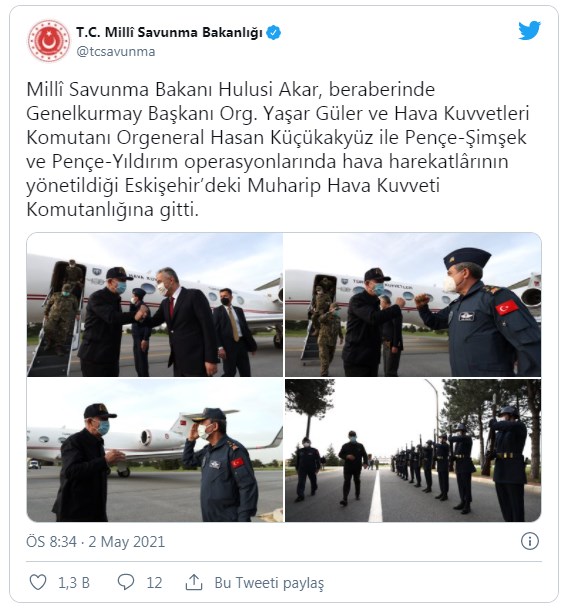Click the 12 replies count

[x=154, y=583]
